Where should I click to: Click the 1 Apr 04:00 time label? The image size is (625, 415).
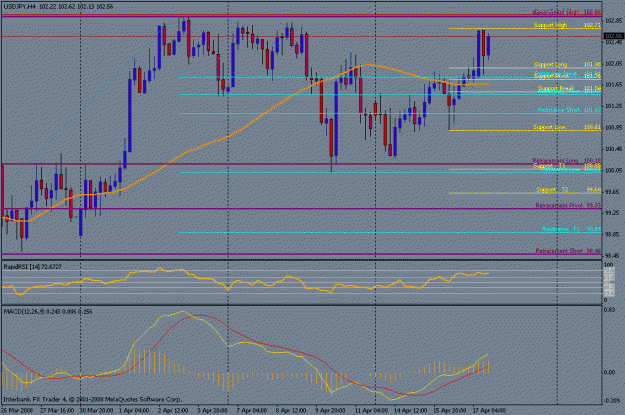tap(134, 410)
